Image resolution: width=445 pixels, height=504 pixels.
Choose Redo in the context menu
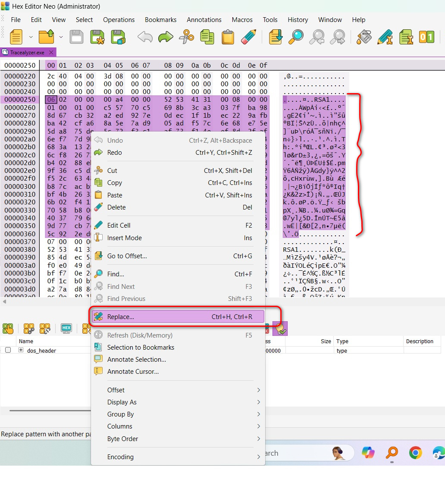tap(178, 152)
